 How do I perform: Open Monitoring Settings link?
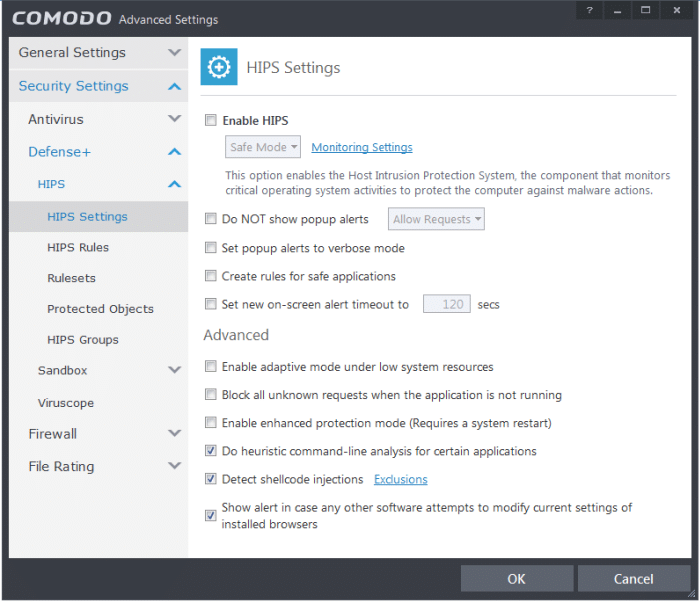(362, 147)
